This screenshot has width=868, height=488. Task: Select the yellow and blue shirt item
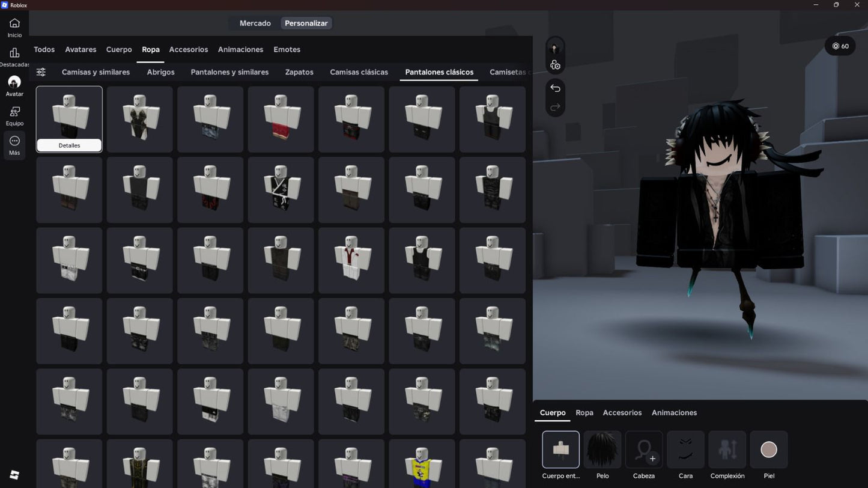[x=422, y=463]
